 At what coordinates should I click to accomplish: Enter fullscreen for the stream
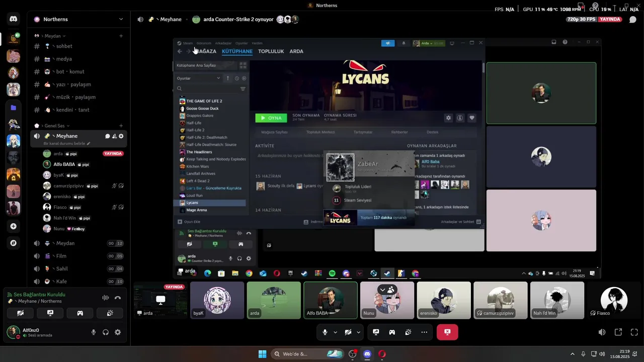pyautogui.click(x=634, y=332)
